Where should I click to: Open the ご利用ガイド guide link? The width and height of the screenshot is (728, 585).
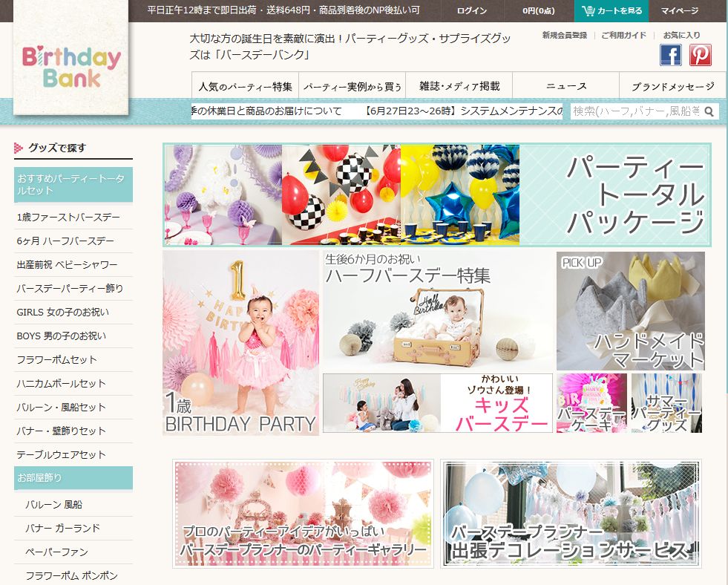(x=623, y=35)
